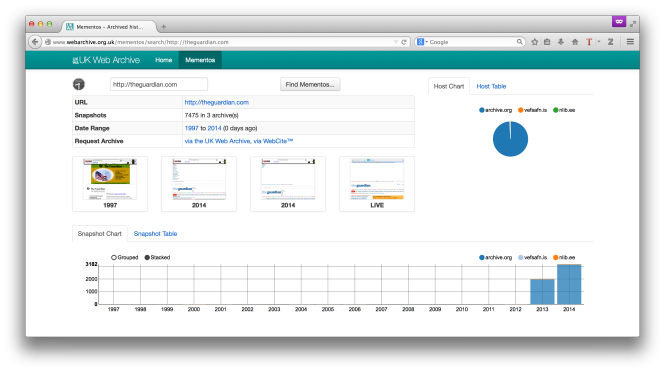Click via the UK Web Archive link
Viewport: 665px width, 372px height.
(x=217, y=141)
